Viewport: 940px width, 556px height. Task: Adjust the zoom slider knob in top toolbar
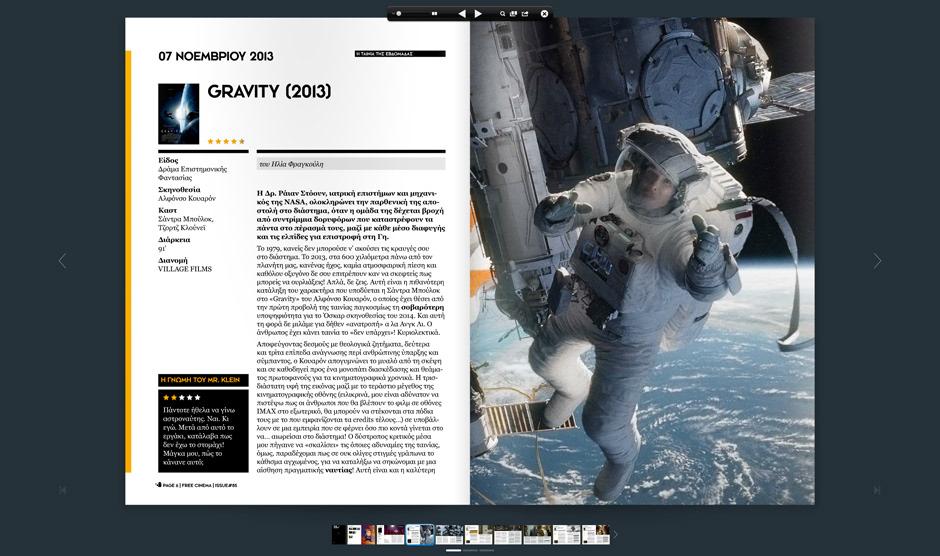coord(399,13)
